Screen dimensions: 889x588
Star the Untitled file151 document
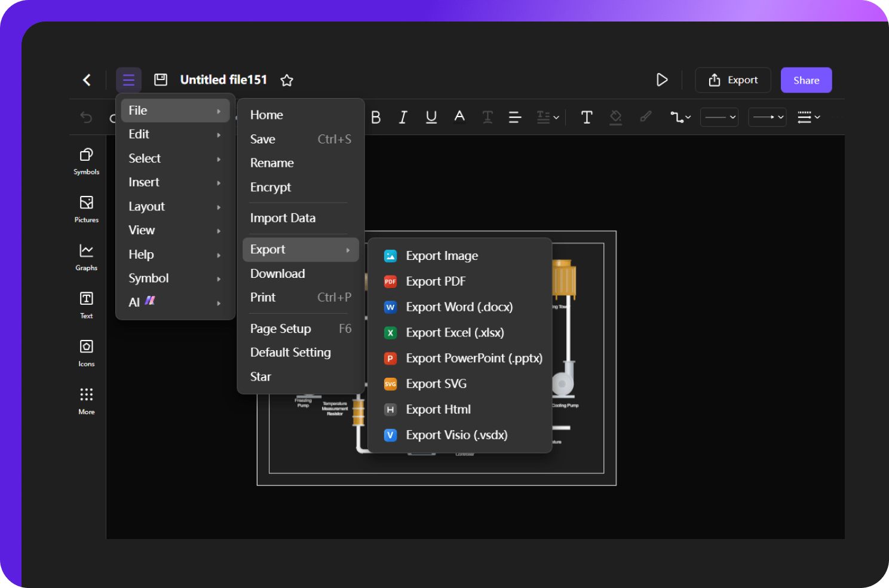point(287,80)
